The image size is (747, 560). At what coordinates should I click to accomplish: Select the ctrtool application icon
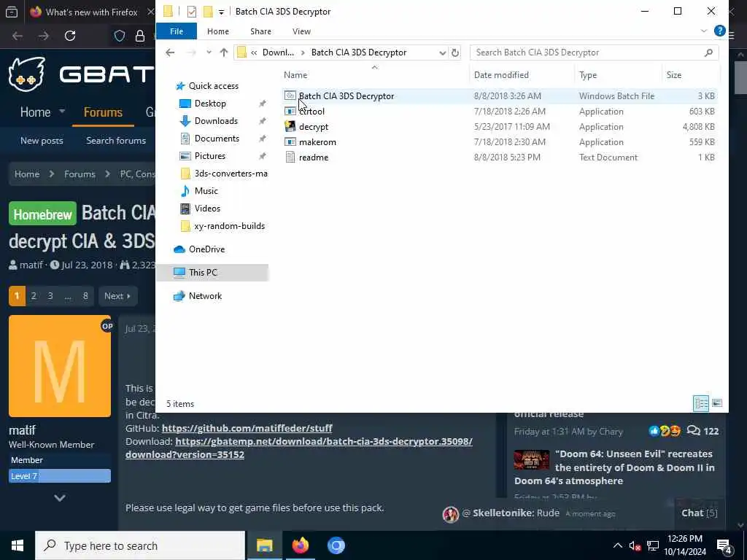[x=290, y=112]
